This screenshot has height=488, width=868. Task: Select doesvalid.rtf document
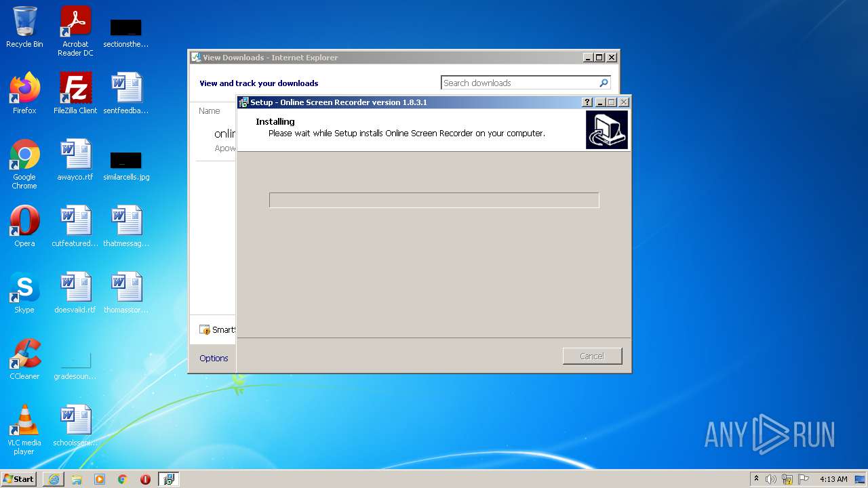(x=75, y=293)
